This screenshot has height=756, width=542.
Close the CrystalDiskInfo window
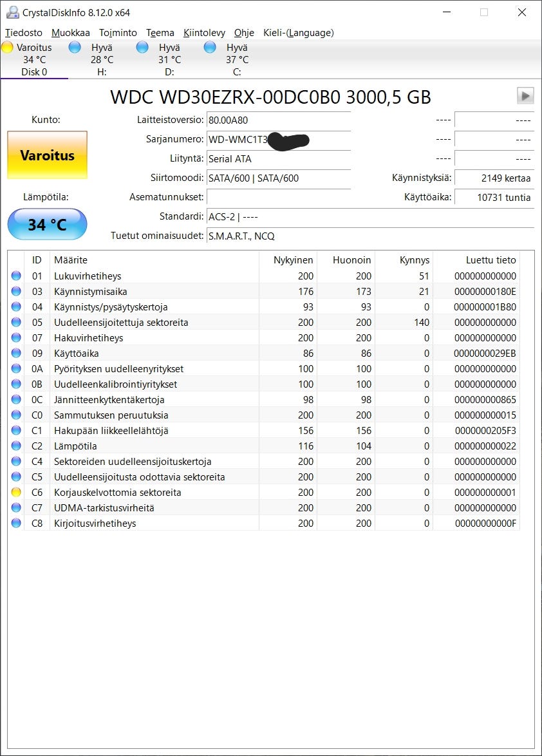point(522,12)
